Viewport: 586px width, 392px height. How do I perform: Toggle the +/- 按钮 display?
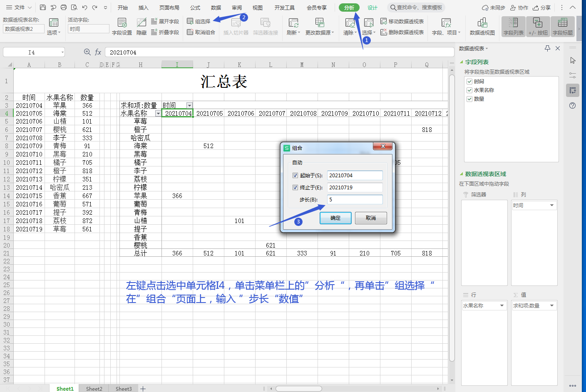coord(538,26)
